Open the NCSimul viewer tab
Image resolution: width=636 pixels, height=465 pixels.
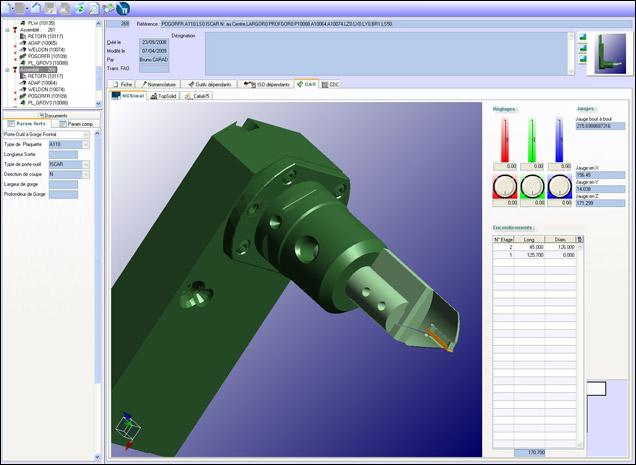click(x=127, y=96)
